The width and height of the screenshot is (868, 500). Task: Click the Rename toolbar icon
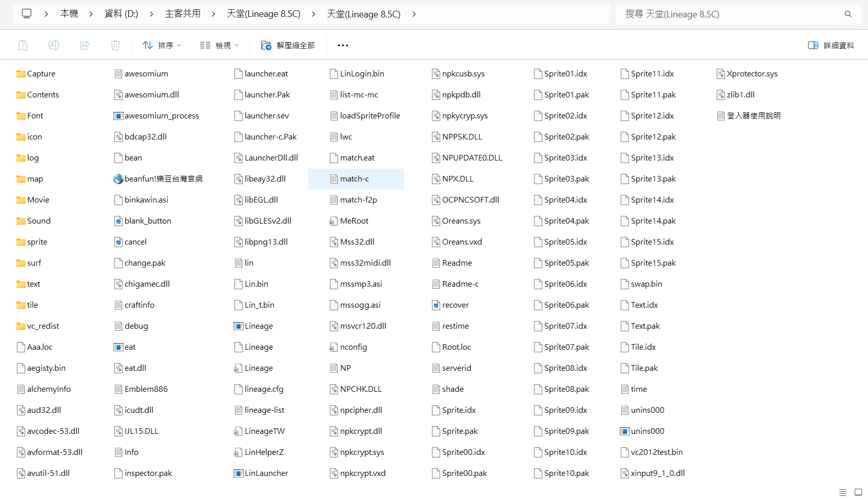(x=54, y=45)
